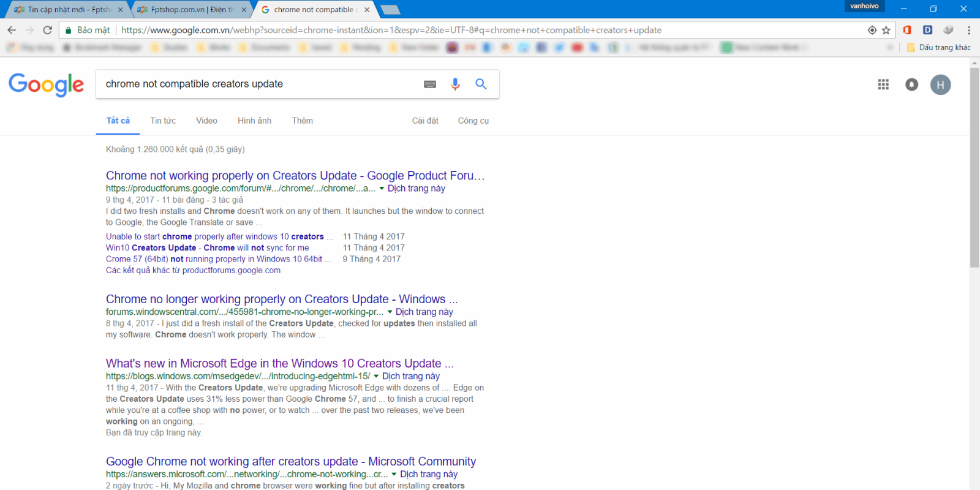Open the Google apps grid
This screenshot has width=980, height=490.
point(883,85)
